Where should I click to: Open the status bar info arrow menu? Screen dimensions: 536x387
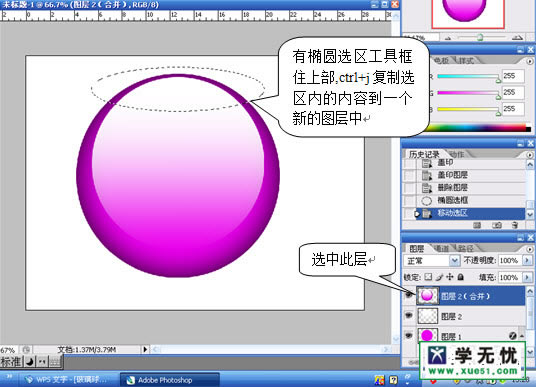pos(145,349)
